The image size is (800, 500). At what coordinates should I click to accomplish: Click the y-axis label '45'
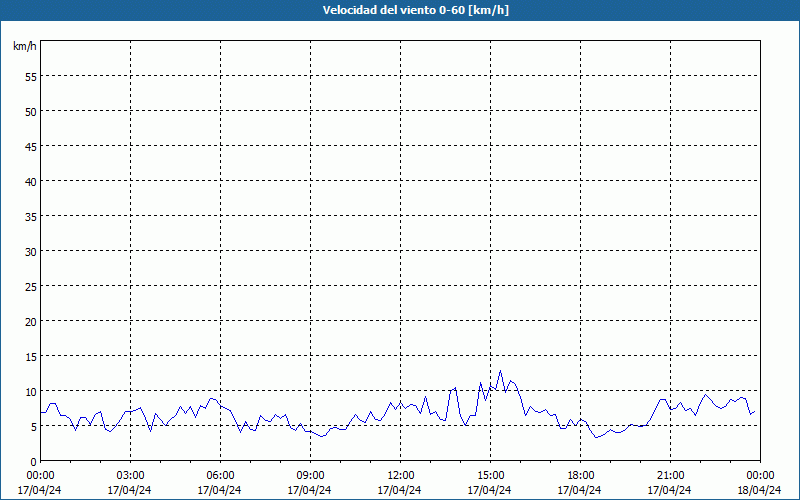(x=31, y=146)
